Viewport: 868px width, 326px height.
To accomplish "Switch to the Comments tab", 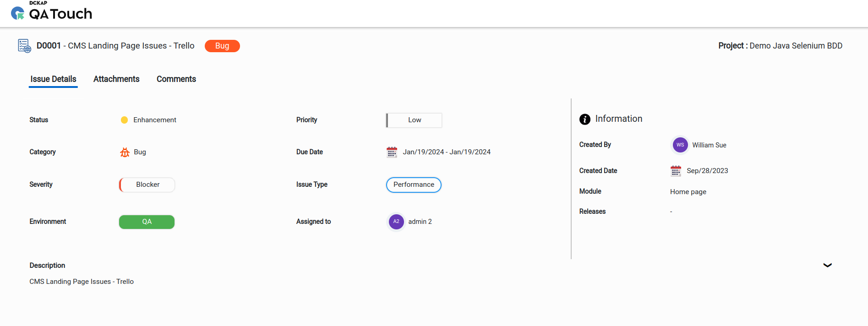I will (x=176, y=79).
